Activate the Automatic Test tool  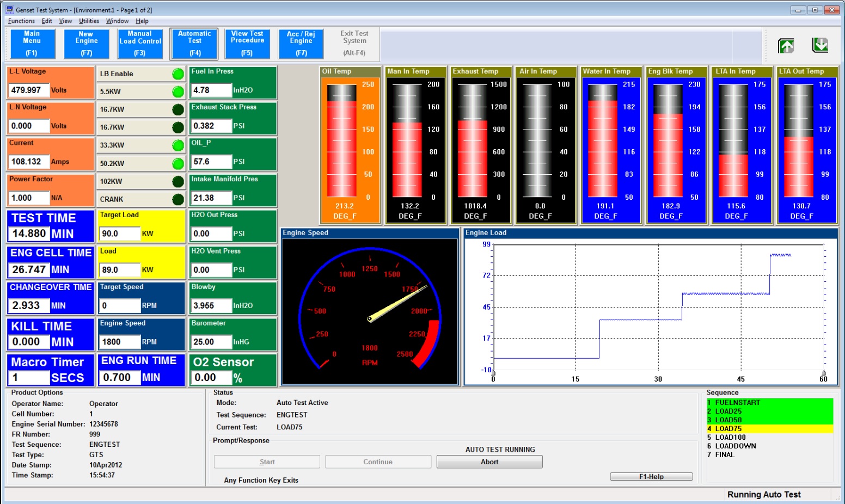pos(194,44)
